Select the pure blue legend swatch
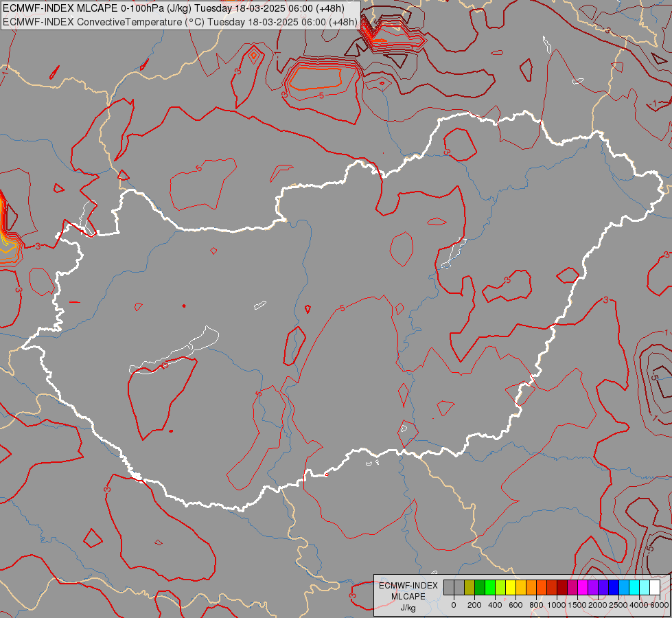672x618 pixels. pyautogui.click(x=614, y=588)
